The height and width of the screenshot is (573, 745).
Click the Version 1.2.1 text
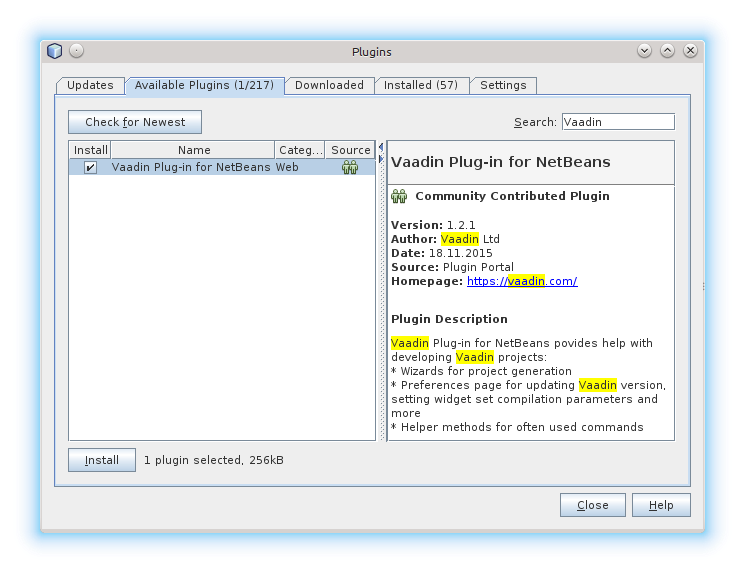pos(433,225)
